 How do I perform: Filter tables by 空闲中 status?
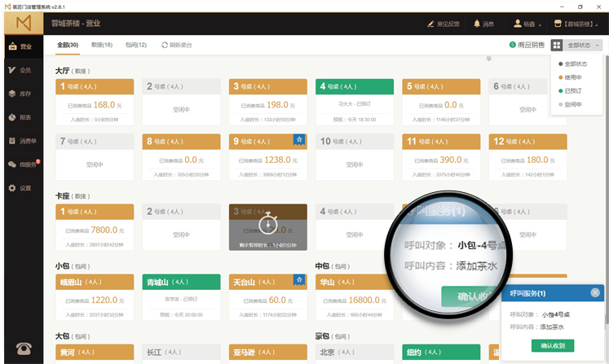pos(570,105)
